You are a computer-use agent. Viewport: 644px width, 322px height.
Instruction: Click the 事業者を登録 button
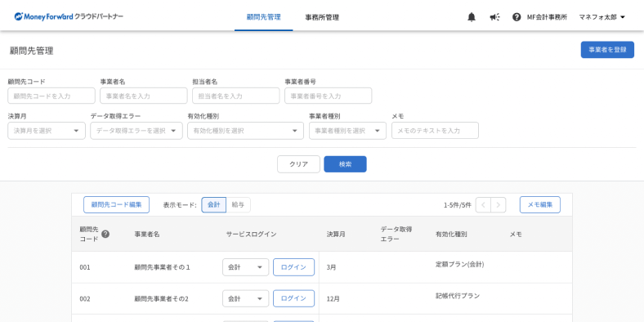coord(607,50)
